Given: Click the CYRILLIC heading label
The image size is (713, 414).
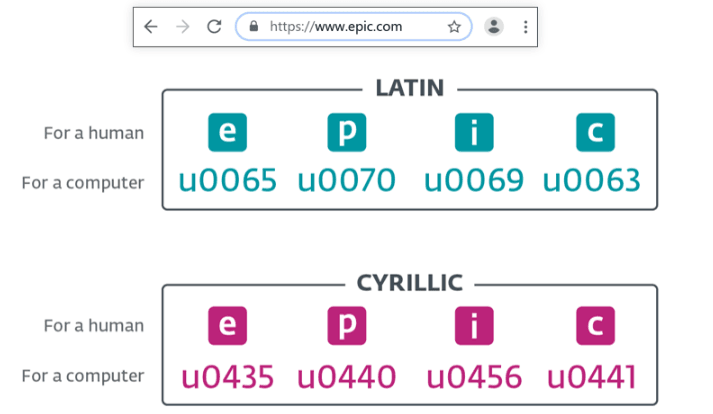Looking at the screenshot, I should pos(409,283).
